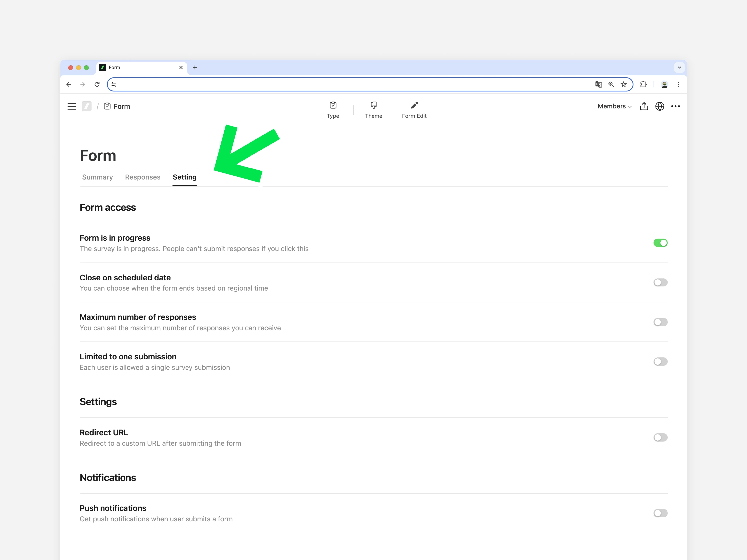The image size is (747, 560).
Task: Click the Notifications section heading
Action: pyautogui.click(x=108, y=478)
